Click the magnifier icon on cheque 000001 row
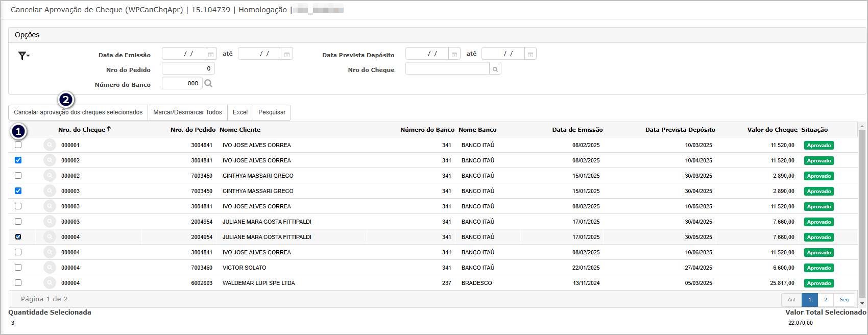 pyautogui.click(x=50, y=145)
